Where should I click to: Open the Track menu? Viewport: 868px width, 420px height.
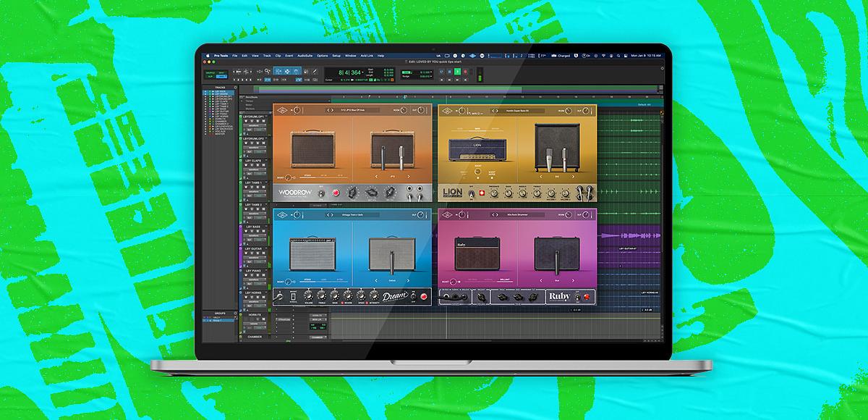267,56
